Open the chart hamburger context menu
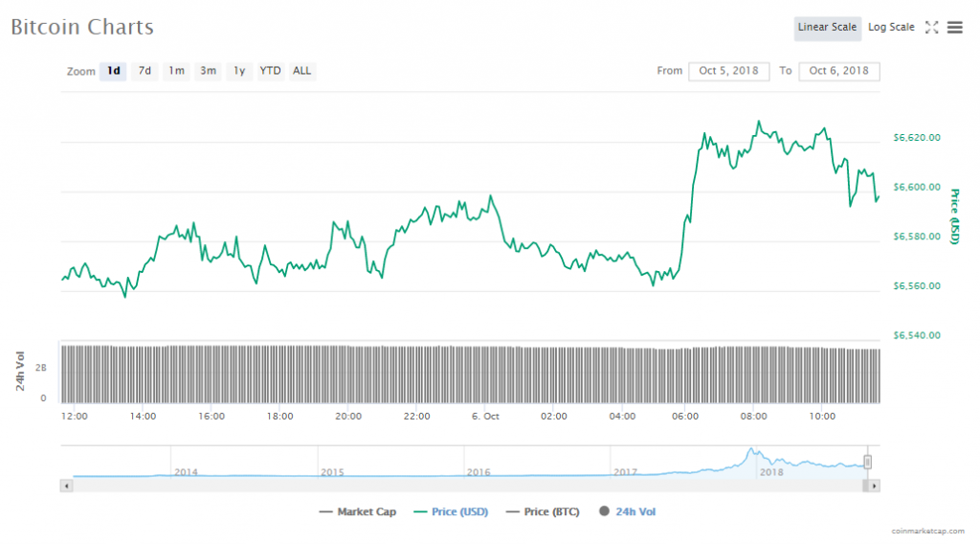The height and width of the screenshot is (544, 980). point(954,28)
